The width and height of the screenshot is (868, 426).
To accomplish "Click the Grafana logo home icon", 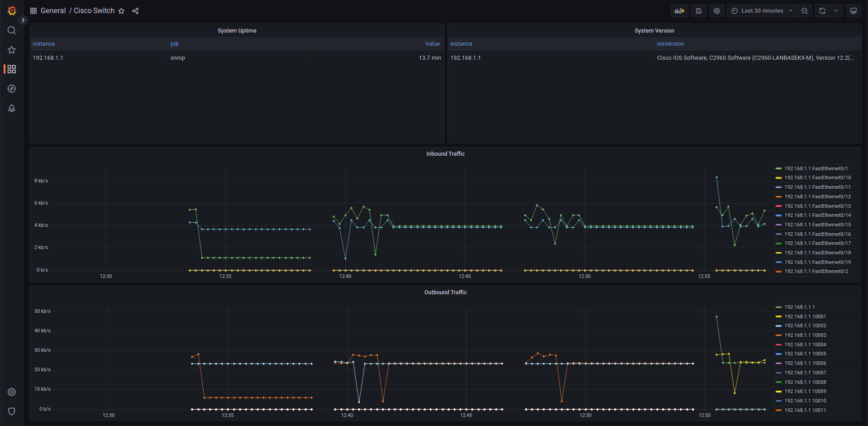I will (12, 11).
